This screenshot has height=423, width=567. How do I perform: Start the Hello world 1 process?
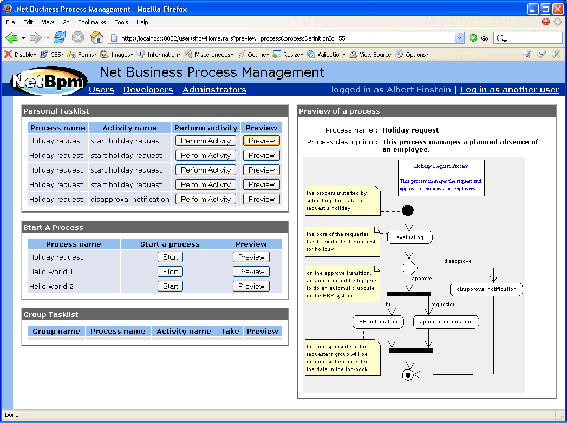coord(170,272)
